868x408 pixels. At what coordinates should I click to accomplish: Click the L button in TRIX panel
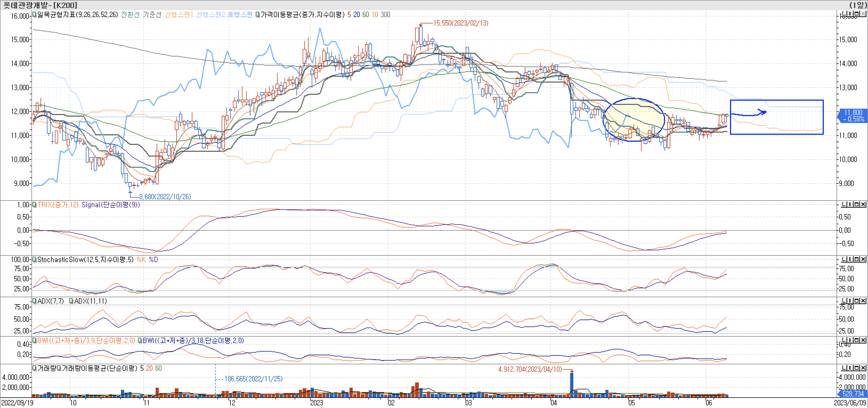pos(844,205)
